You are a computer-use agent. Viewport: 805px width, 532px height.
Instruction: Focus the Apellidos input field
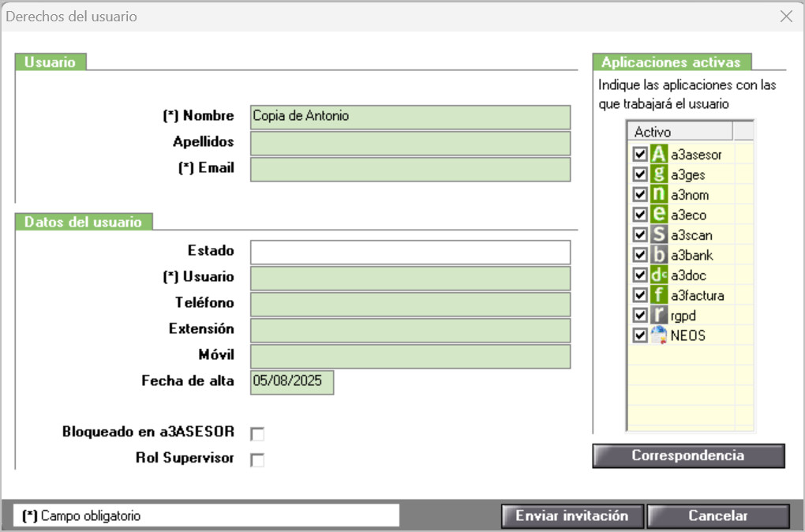click(x=410, y=144)
